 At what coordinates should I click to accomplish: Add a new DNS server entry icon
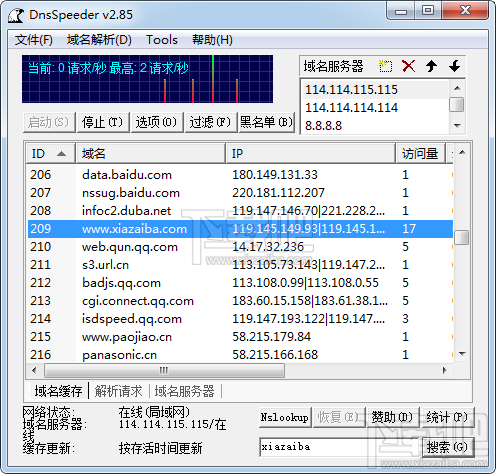(385, 66)
